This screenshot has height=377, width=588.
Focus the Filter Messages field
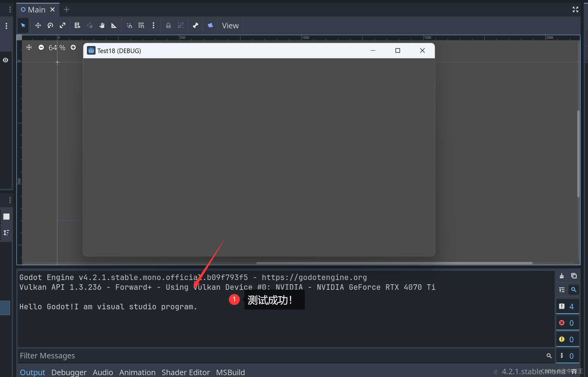pyautogui.click(x=286, y=356)
